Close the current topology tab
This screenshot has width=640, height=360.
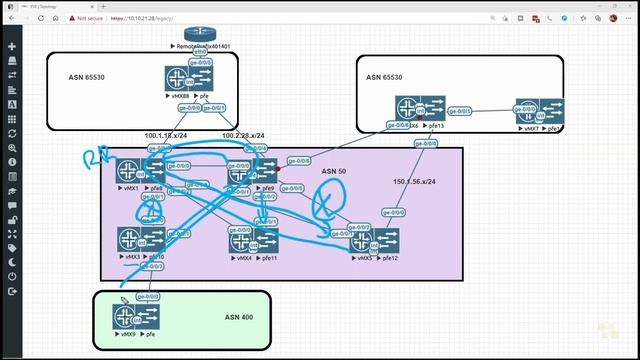[x=92, y=7]
